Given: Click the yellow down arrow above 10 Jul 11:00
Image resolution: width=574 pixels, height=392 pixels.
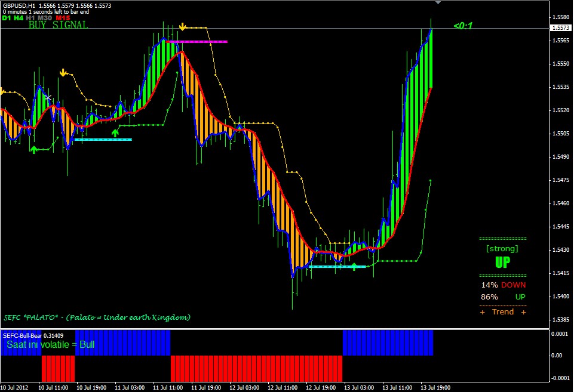Looking at the screenshot, I should [63, 73].
